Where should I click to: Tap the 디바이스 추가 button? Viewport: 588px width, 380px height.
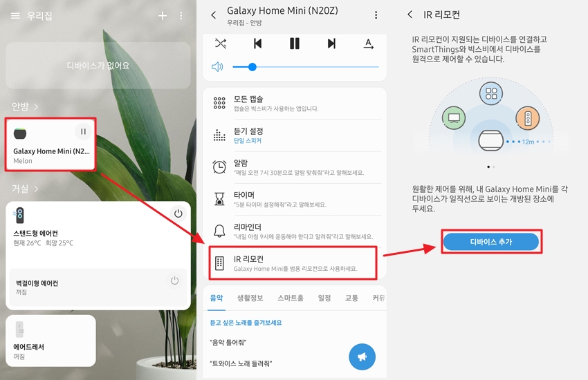coord(491,242)
